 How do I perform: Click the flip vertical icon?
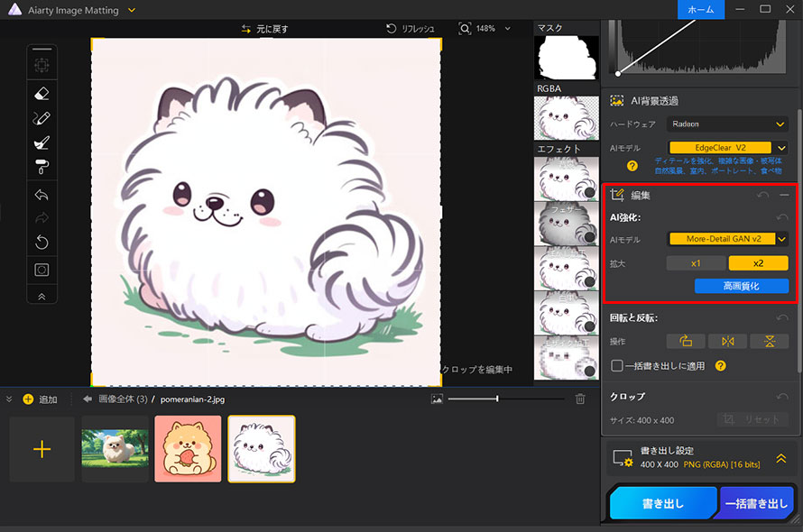(x=770, y=341)
